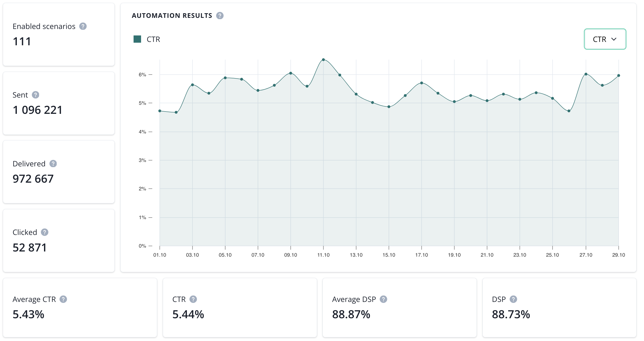Click the Clicked count 52 871
This screenshot has width=644, height=341.
point(30,248)
